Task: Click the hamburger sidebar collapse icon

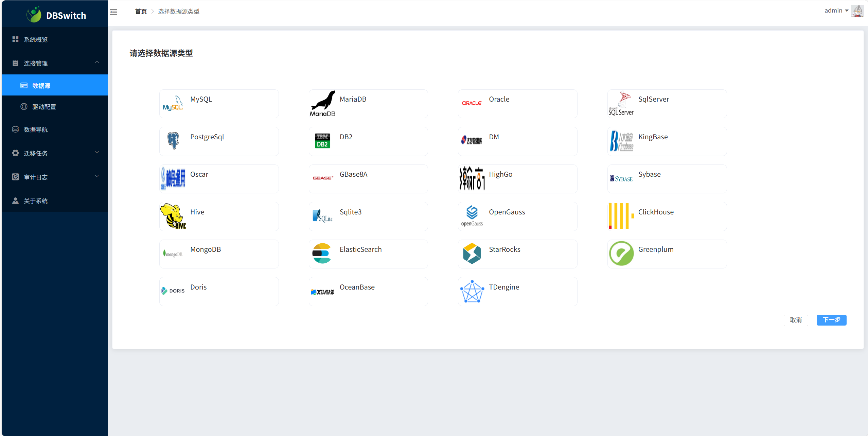Action: [x=113, y=12]
